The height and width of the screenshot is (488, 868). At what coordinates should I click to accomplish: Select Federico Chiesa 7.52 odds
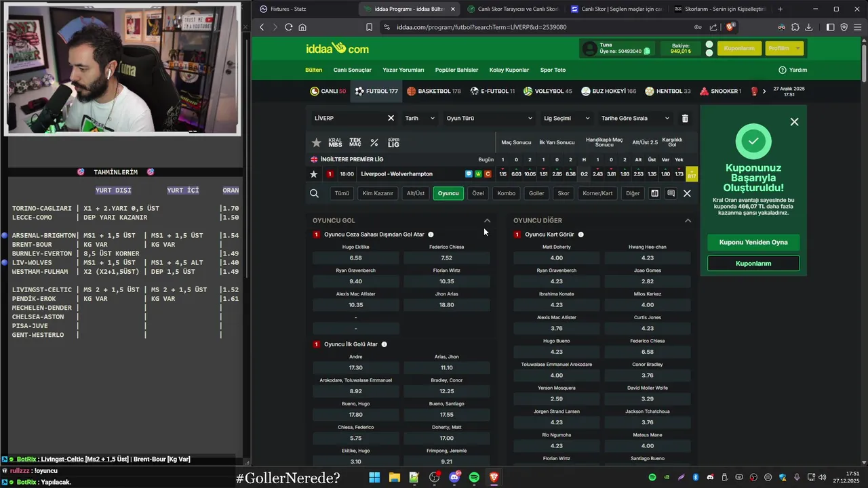point(446,258)
